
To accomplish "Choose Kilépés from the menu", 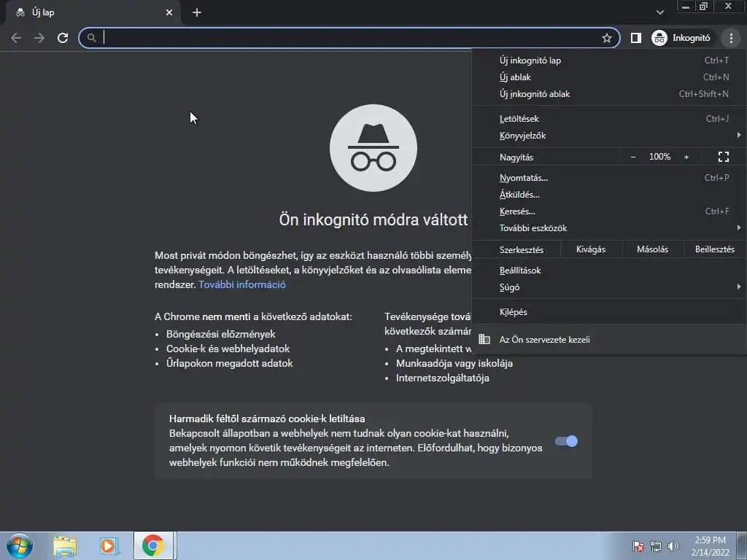I will [x=609, y=312].
